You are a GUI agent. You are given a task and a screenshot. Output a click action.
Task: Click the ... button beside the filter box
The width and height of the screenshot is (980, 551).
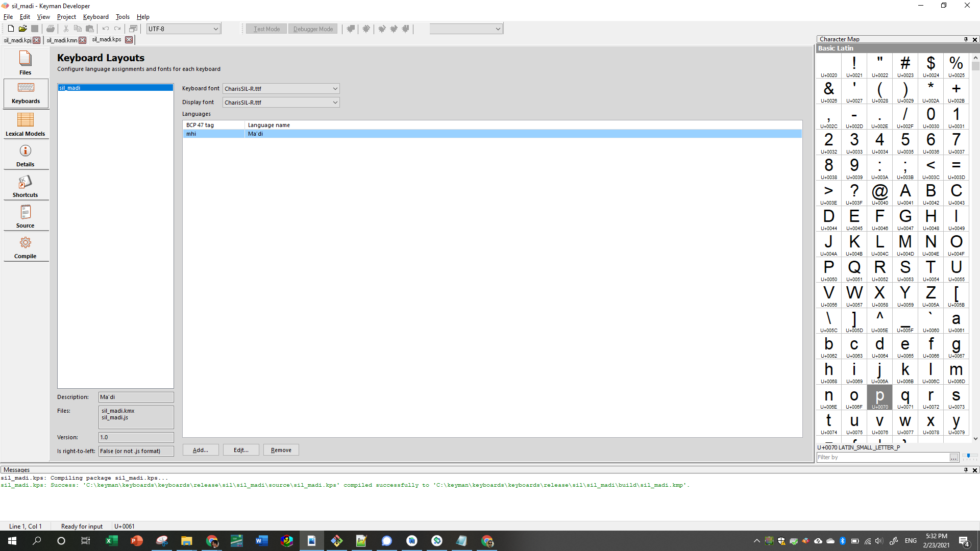pos(953,458)
